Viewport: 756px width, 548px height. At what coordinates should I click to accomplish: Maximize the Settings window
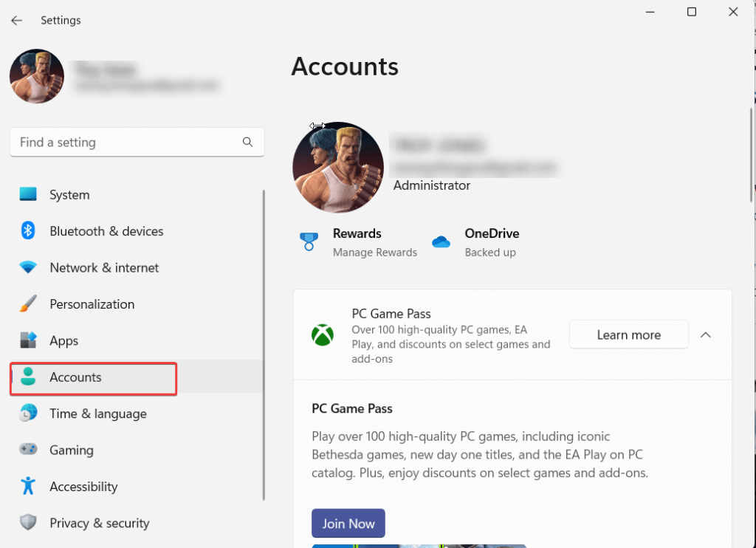(x=691, y=12)
